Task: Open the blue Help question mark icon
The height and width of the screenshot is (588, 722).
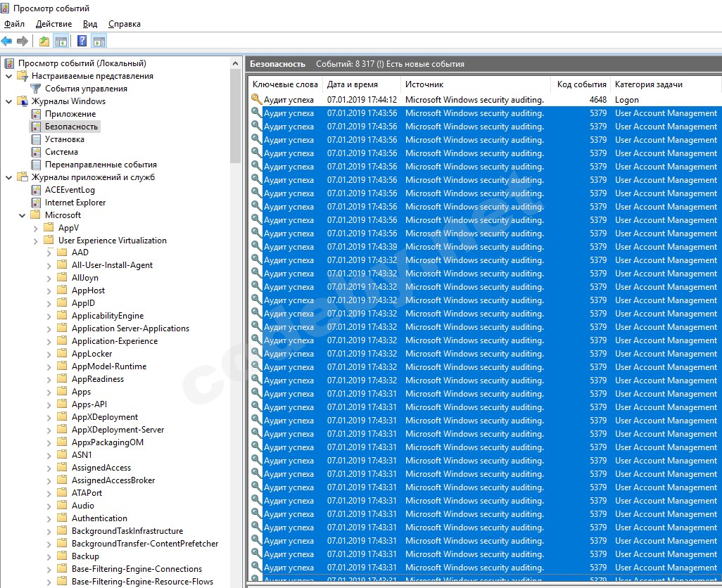Action: coord(82,41)
